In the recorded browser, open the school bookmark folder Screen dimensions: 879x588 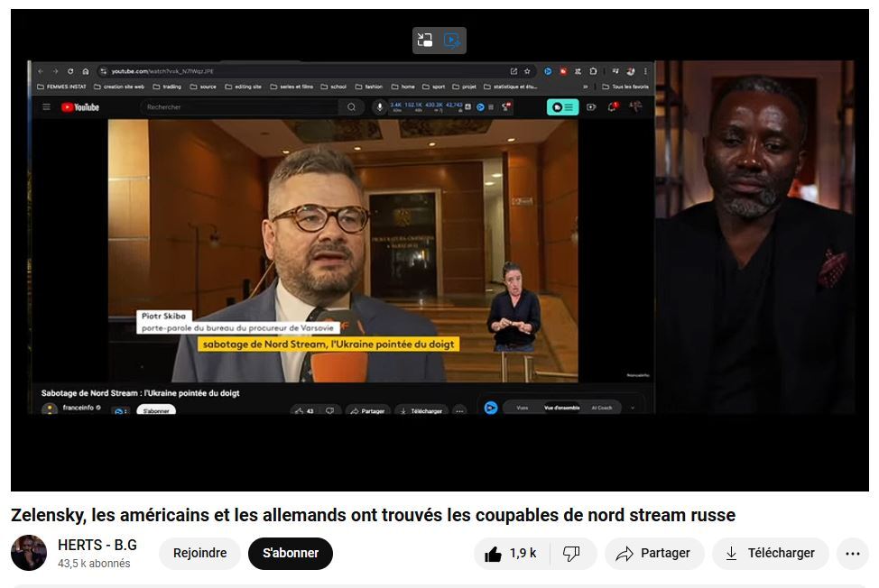[x=334, y=87]
